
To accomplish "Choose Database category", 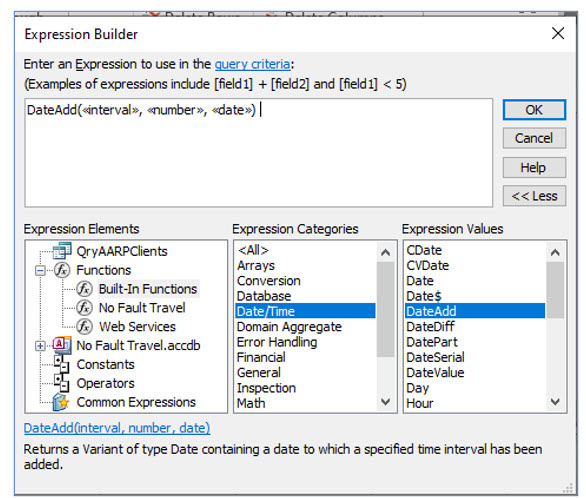I will click(305, 296).
